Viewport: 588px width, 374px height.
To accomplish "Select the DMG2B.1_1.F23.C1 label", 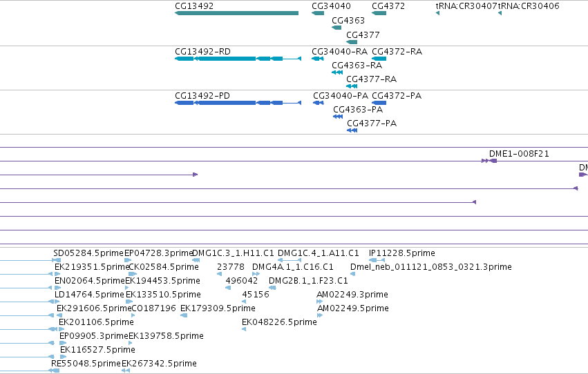I will [308, 281].
